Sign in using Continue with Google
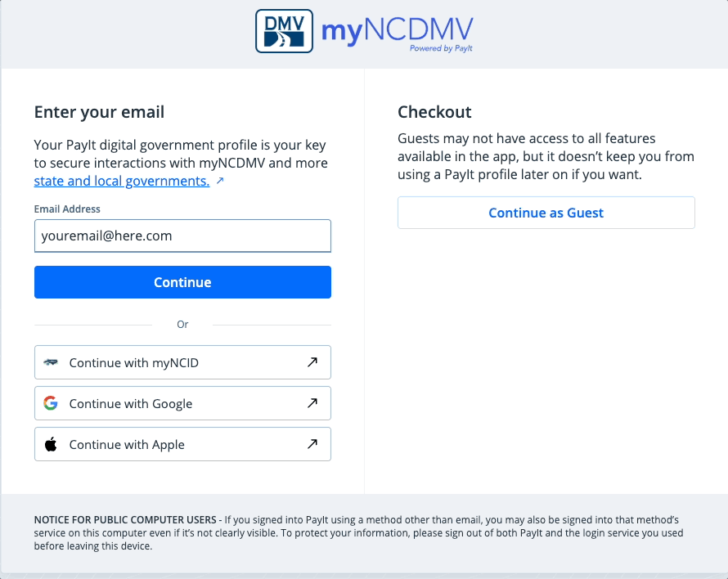The image size is (728, 579). pyautogui.click(x=131, y=403)
